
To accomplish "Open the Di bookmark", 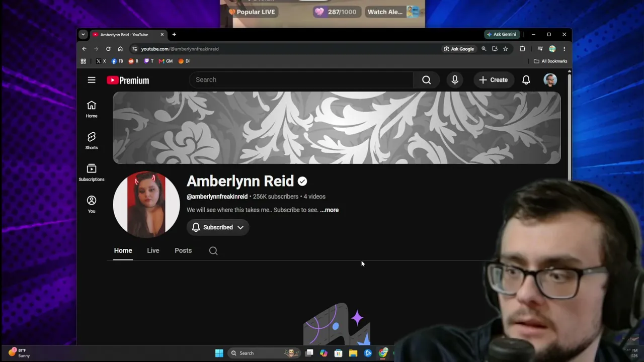I will coord(184,61).
